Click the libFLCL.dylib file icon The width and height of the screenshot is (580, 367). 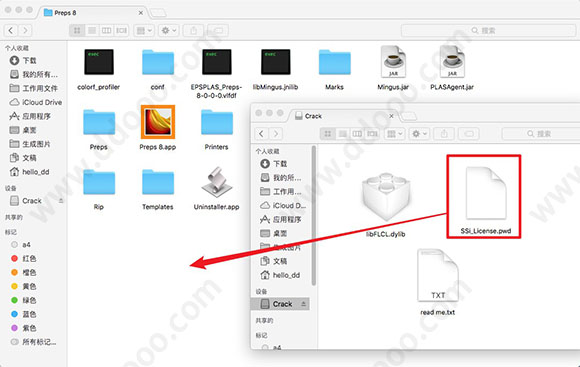coord(386,197)
